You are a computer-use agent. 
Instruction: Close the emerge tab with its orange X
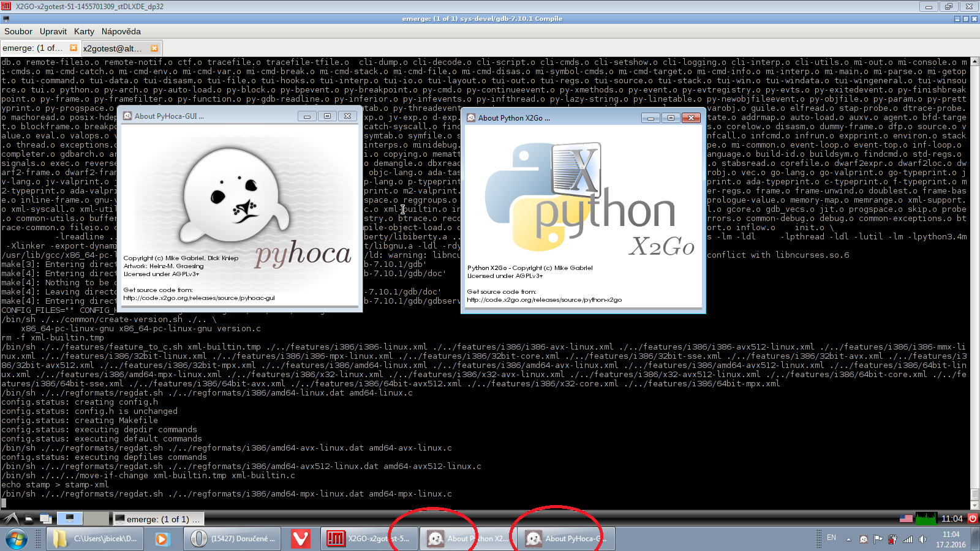coord(73,48)
